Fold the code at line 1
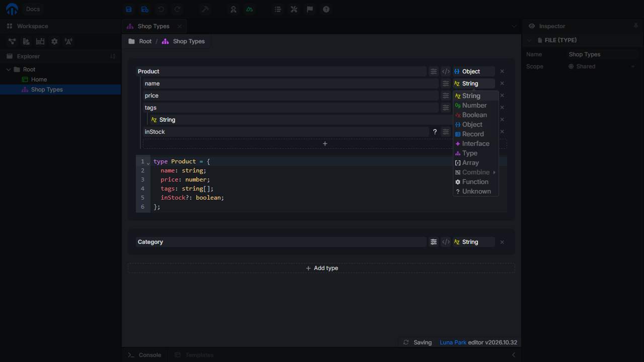 [x=148, y=163]
